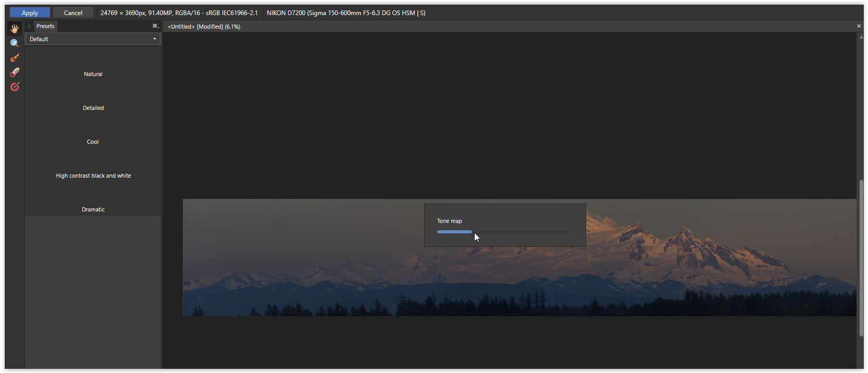Click the 'Tone map' progress label
This screenshot has width=868, height=373.
point(449,221)
